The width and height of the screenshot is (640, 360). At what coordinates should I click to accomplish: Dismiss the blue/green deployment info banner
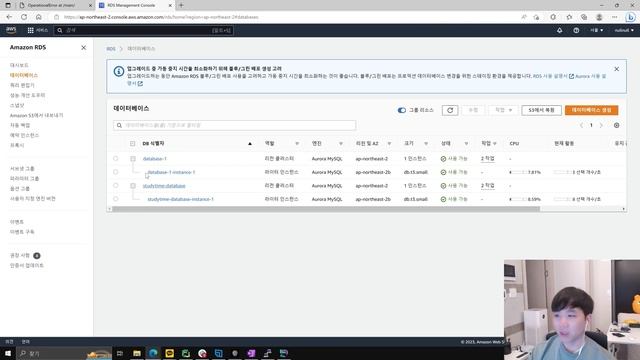point(616,69)
